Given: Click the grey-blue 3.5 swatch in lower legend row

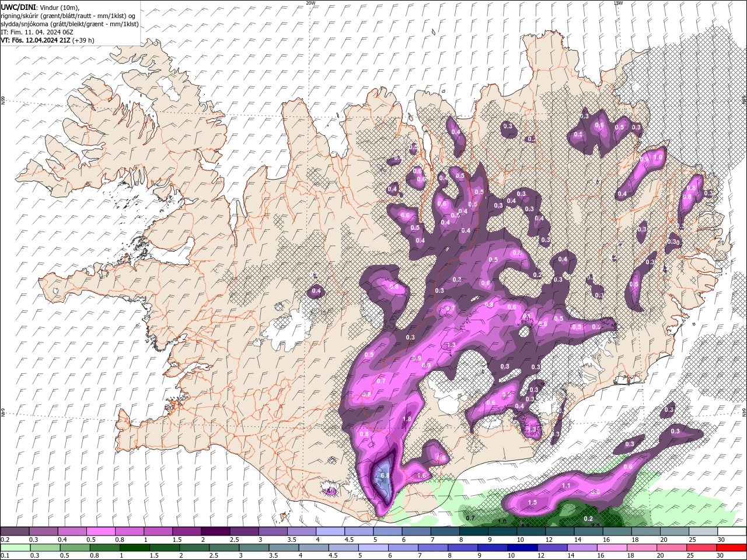Looking at the screenshot, I should (x=284, y=548).
